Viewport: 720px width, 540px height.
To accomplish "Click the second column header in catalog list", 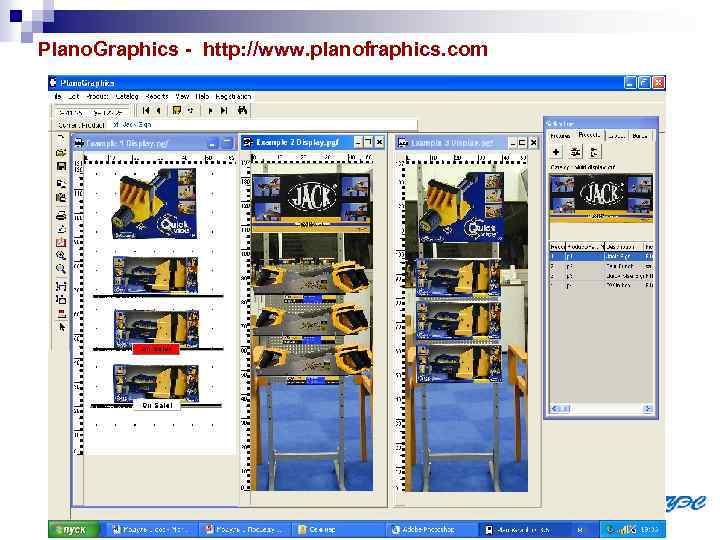I will click(x=584, y=247).
